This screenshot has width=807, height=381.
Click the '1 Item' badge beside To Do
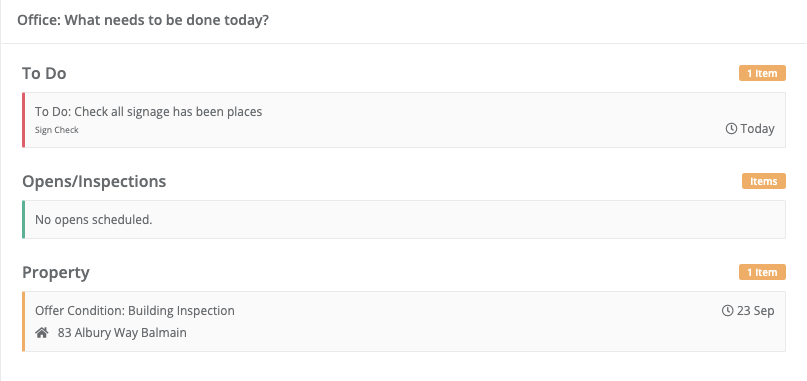(762, 73)
